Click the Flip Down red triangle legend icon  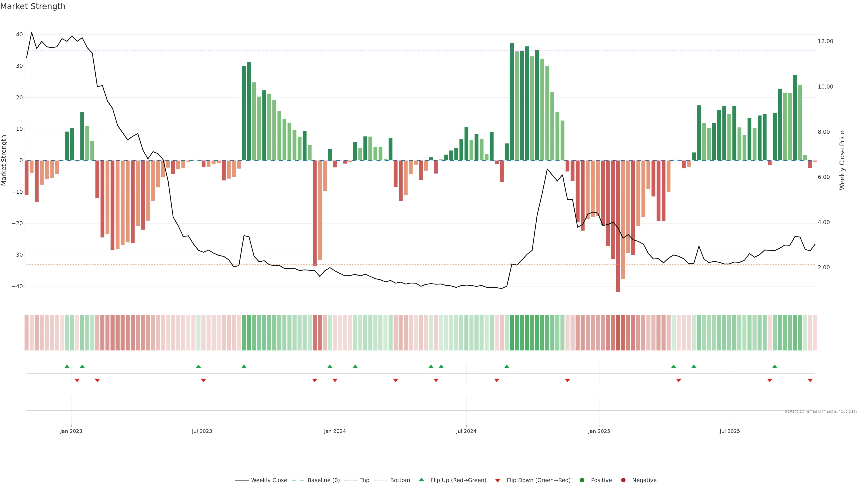point(498,481)
